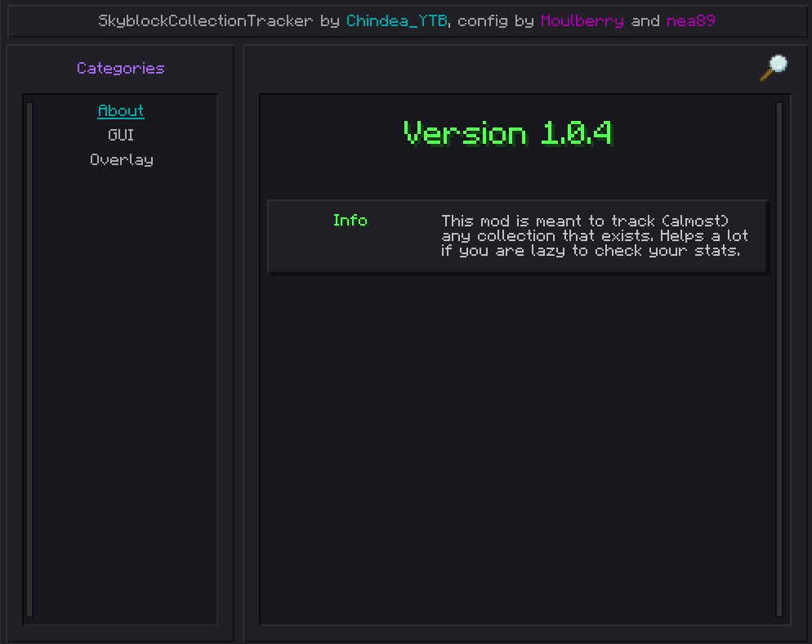812x644 pixels.
Task: Select the GUI category
Action: pos(121,135)
